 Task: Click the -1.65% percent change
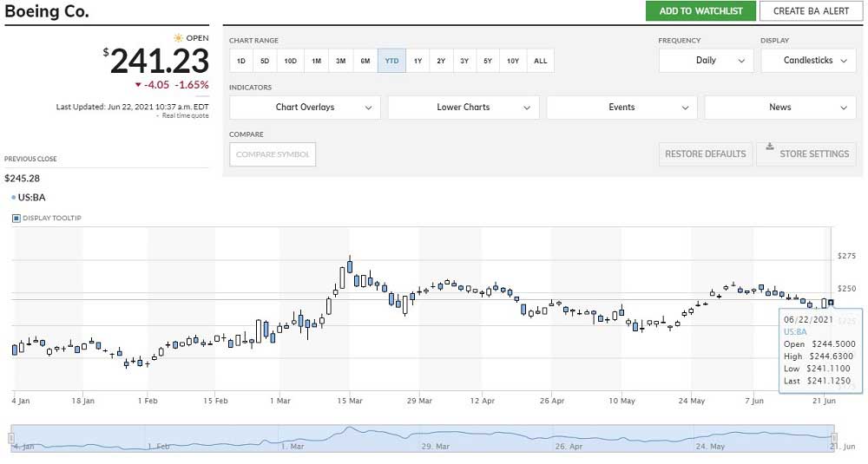tap(192, 85)
